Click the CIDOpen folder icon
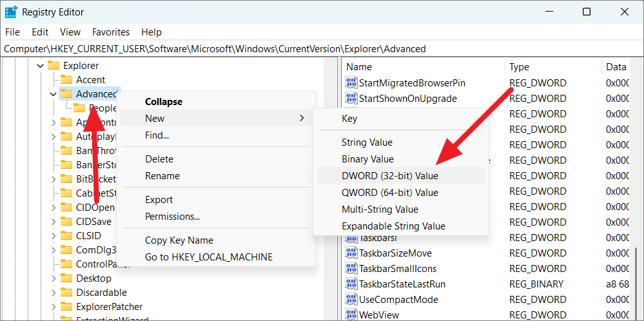This screenshot has width=644, height=321. pos(66,208)
